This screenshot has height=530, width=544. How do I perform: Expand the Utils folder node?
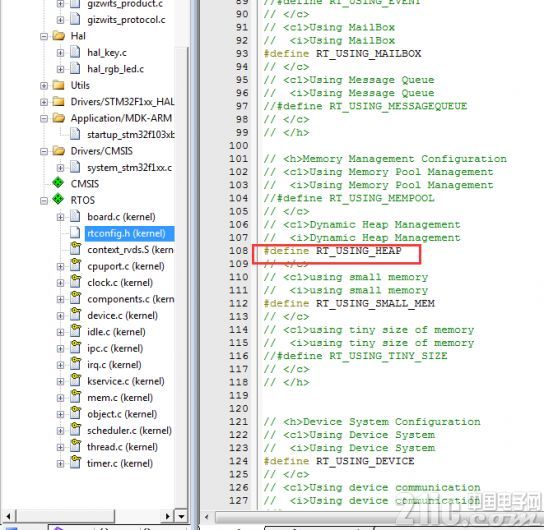(x=44, y=86)
